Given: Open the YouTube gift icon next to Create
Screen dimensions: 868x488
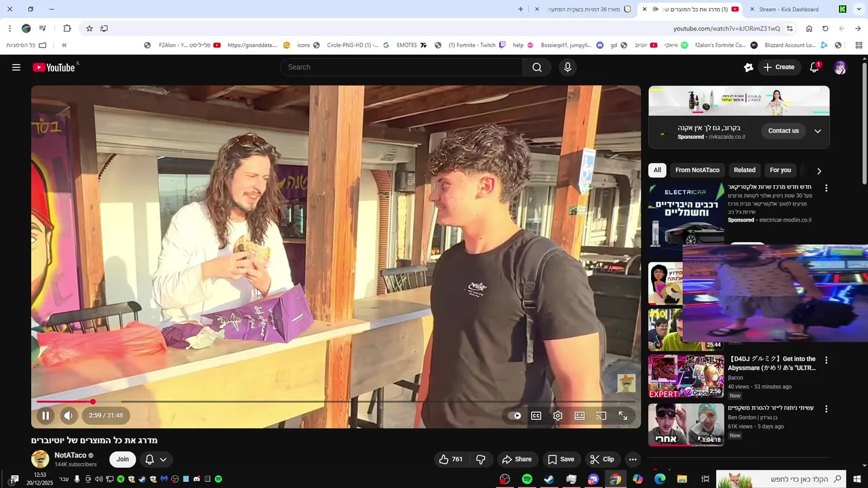Looking at the screenshot, I should coord(749,67).
